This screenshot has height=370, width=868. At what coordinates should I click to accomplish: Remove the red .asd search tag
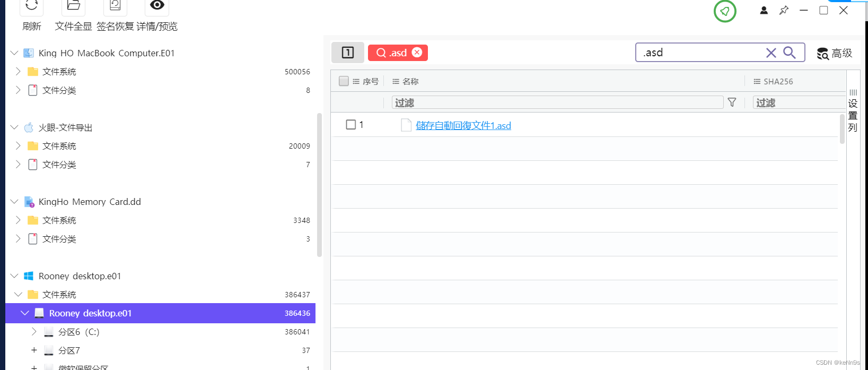click(x=417, y=52)
